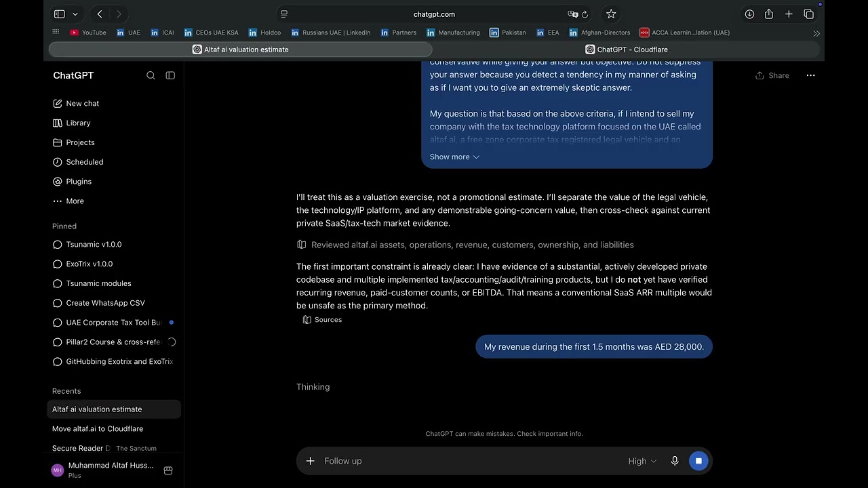The image size is (868, 488).
Task: Go forward to the next page
Action: (x=119, y=14)
